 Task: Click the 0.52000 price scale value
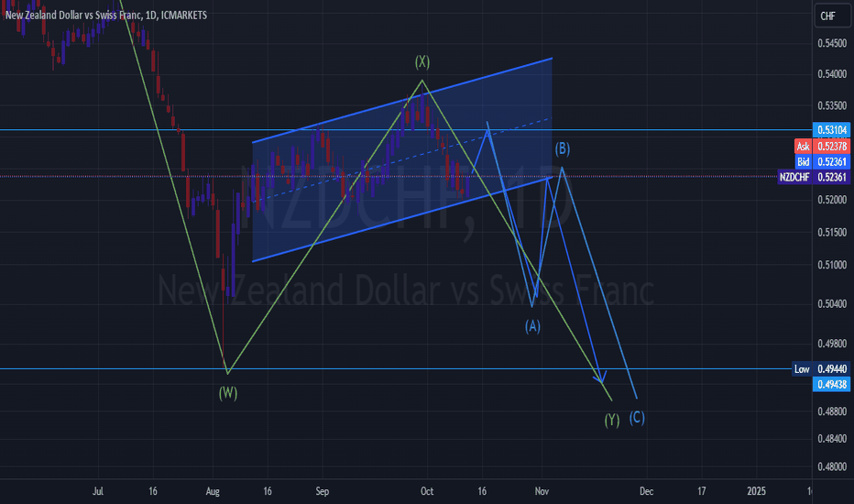832,200
